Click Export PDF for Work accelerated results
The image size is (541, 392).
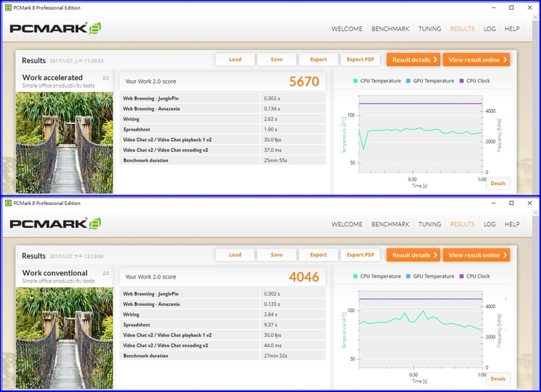point(360,59)
